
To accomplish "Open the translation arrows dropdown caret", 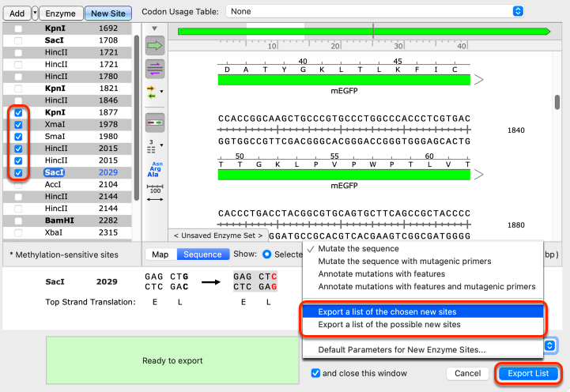I will [x=161, y=92].
